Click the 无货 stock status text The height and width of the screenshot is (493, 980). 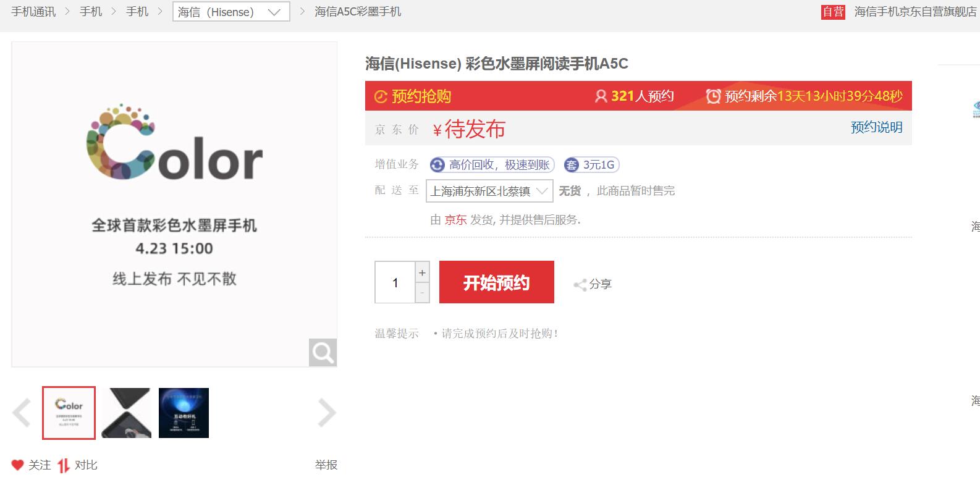tap(570, 191)
